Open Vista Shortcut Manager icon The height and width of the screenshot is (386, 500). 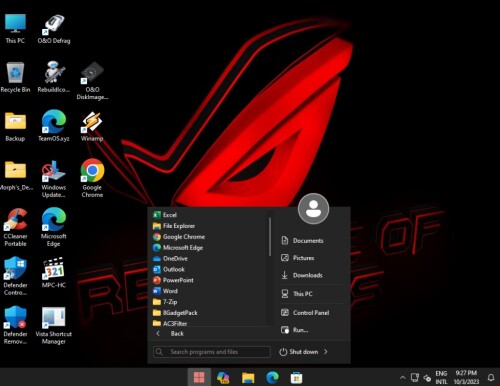coord(54,326)
